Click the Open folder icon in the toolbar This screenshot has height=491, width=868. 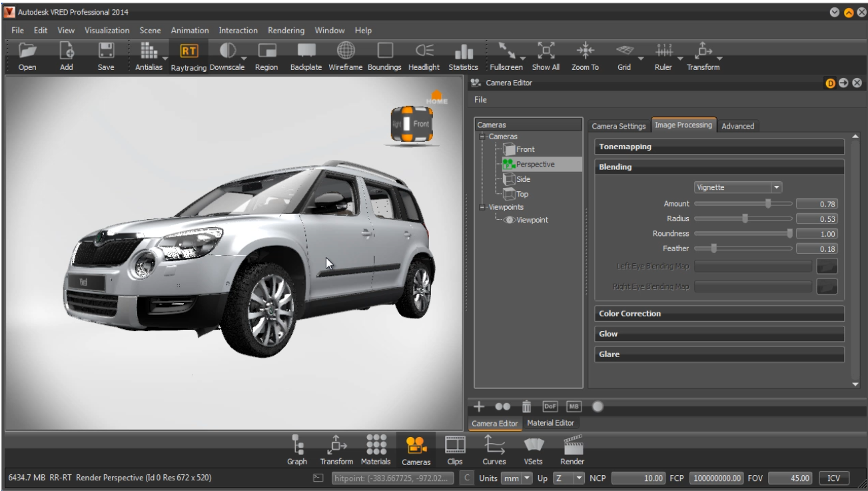(27, 51)
